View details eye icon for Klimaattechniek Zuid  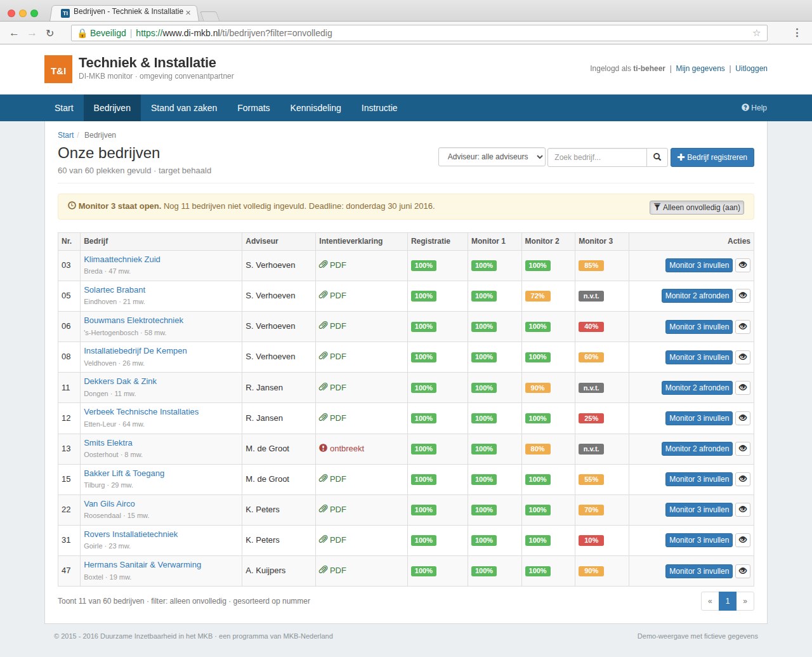coord(742,265)
